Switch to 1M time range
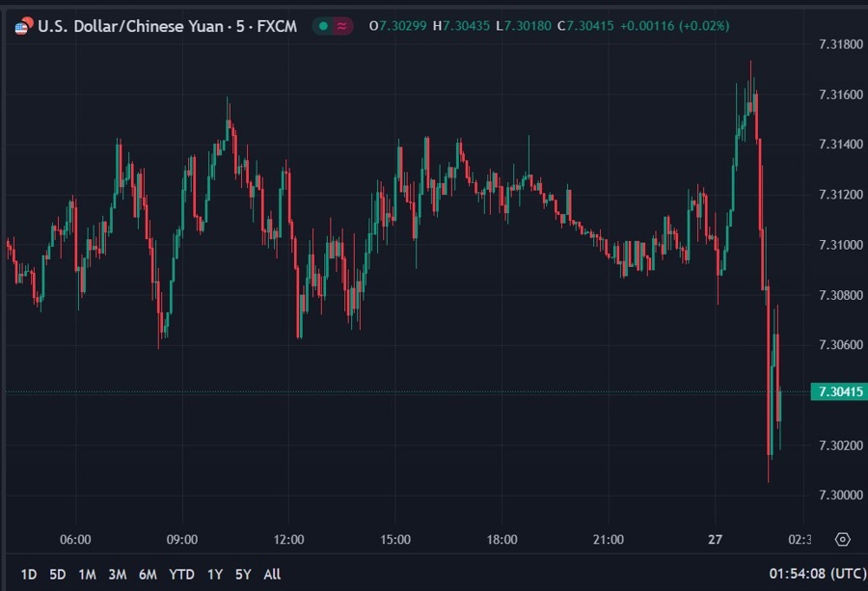 coord(87,574)
